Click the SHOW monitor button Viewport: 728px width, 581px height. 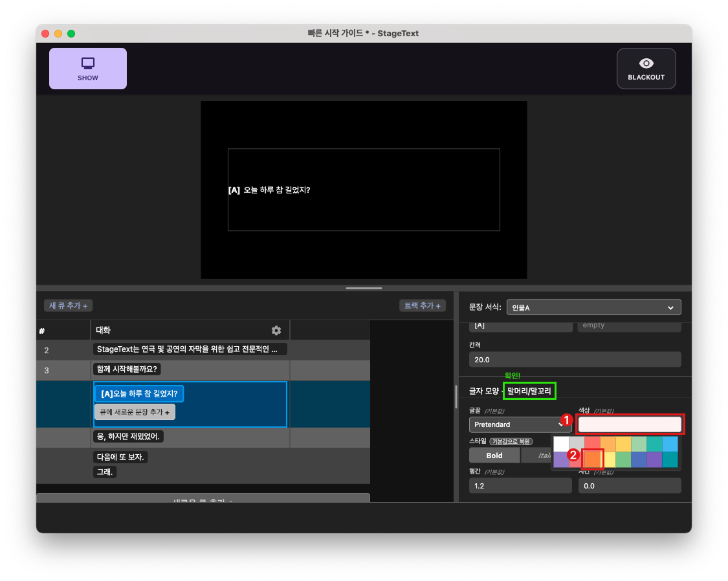[88, 69]
